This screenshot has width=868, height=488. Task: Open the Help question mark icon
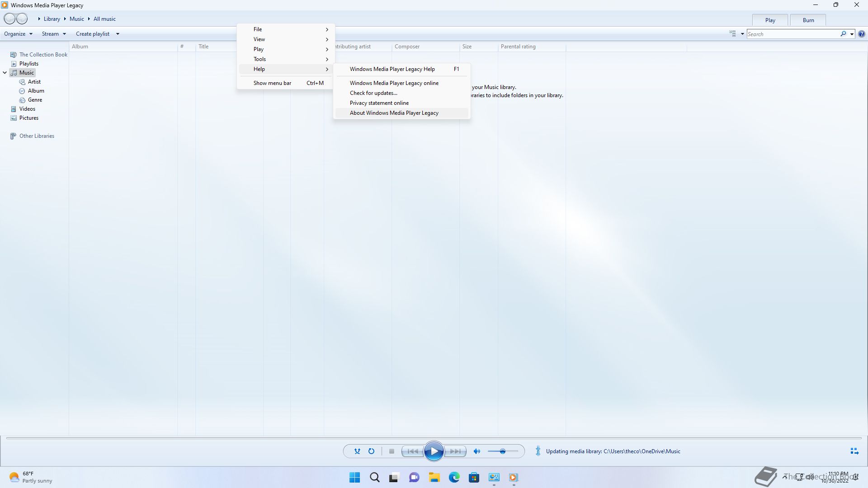pos(862,34)
